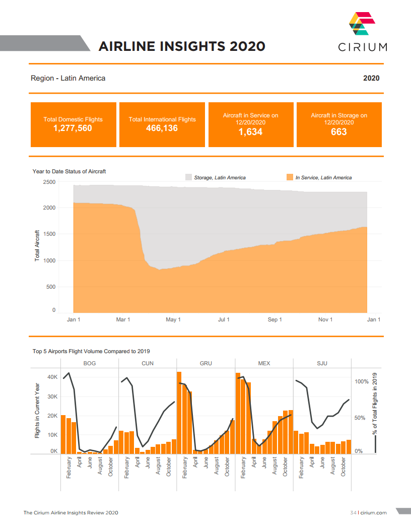Select the SJU airport panel header
This screenshot has height=532, width=411.
click(322, 363)
